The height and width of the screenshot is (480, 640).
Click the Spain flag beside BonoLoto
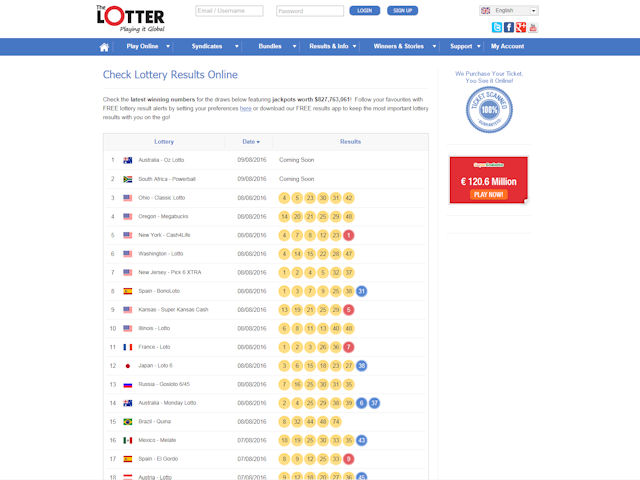(x=128, y=291)
